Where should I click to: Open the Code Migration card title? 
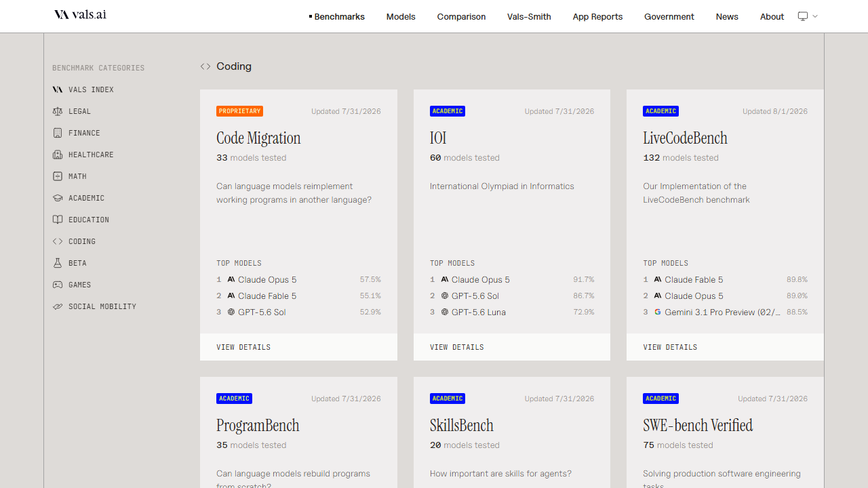pyautogui.click(x=258, y=138)
